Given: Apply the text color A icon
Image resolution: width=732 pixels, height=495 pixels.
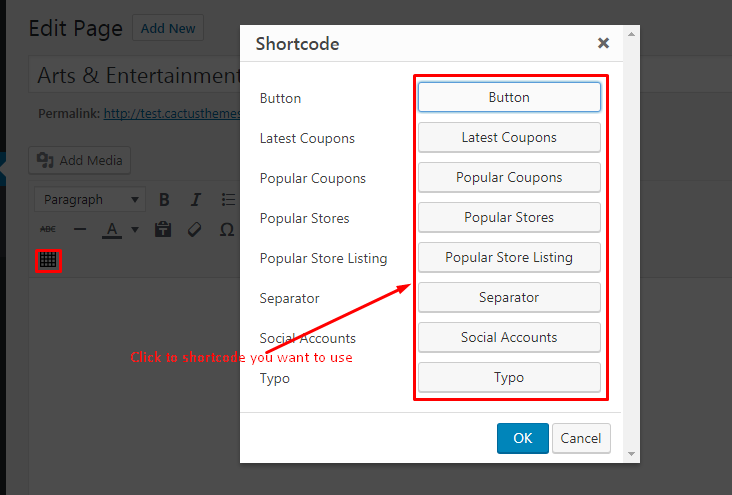Looking at the screenshot, I should point(112,230).
